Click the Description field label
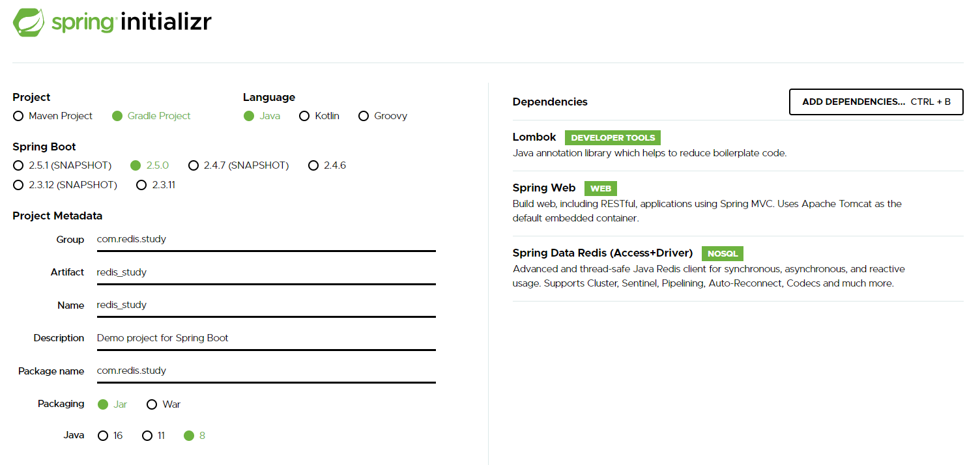Screen dimensions: 980x465 click(x=59, y=338)
